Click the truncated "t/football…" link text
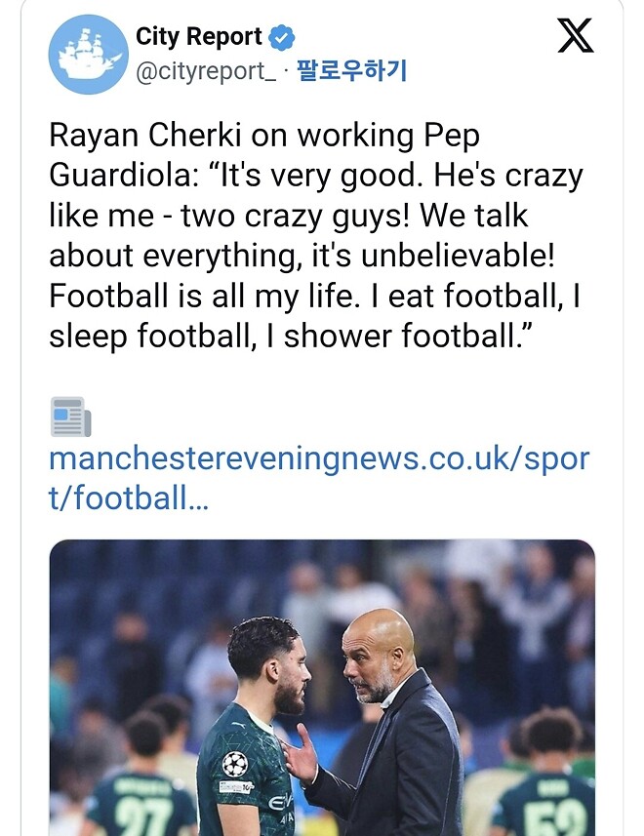 [x=128, y=498]
